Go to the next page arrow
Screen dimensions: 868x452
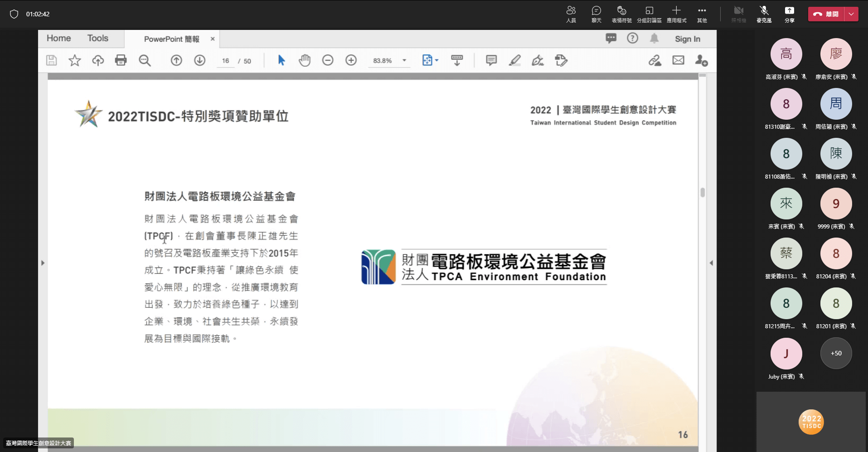point(199,60)
